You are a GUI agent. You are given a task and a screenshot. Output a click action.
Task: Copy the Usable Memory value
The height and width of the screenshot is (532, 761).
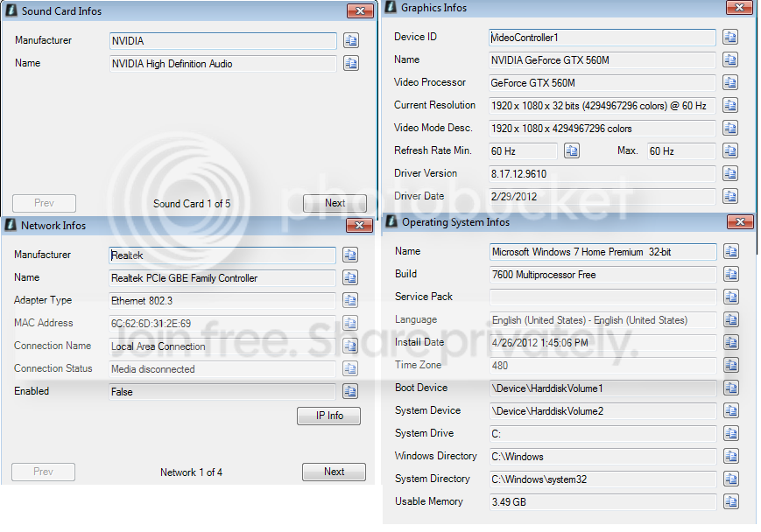click(731, 501)
